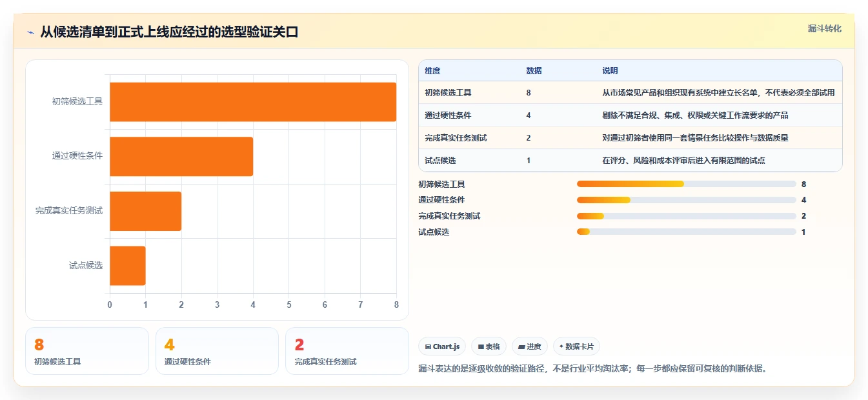This screenshot has height=400, width=868.
Task: Open the data card showing 2 完成真实任务测试
Action: click(347, 351)
